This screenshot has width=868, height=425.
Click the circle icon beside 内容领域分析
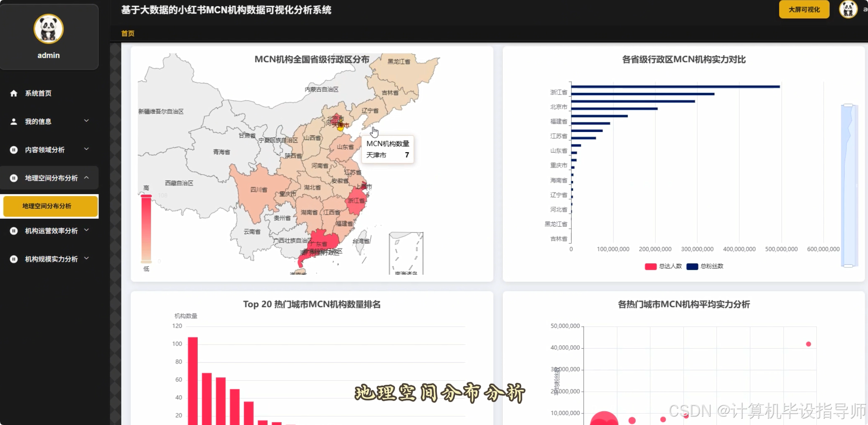coord(14,150)
